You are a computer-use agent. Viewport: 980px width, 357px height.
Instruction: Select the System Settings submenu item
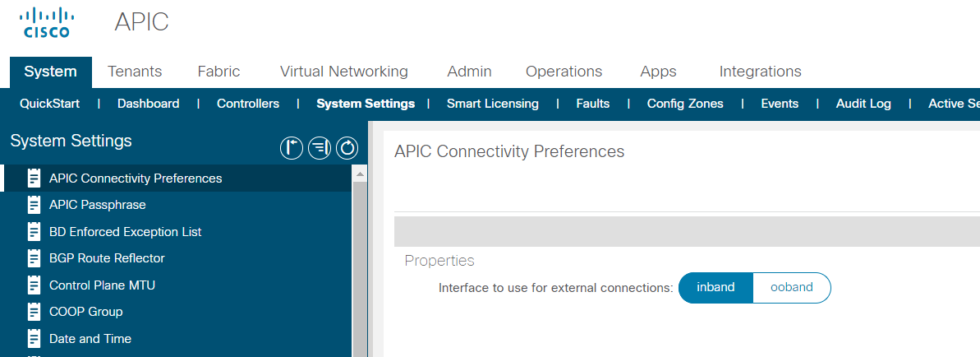pyautogui.click(x=366, y=104)
